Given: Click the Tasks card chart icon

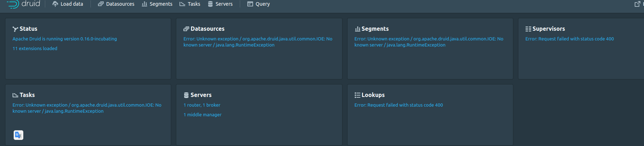Looking at the screenshot, I should 15,95.
